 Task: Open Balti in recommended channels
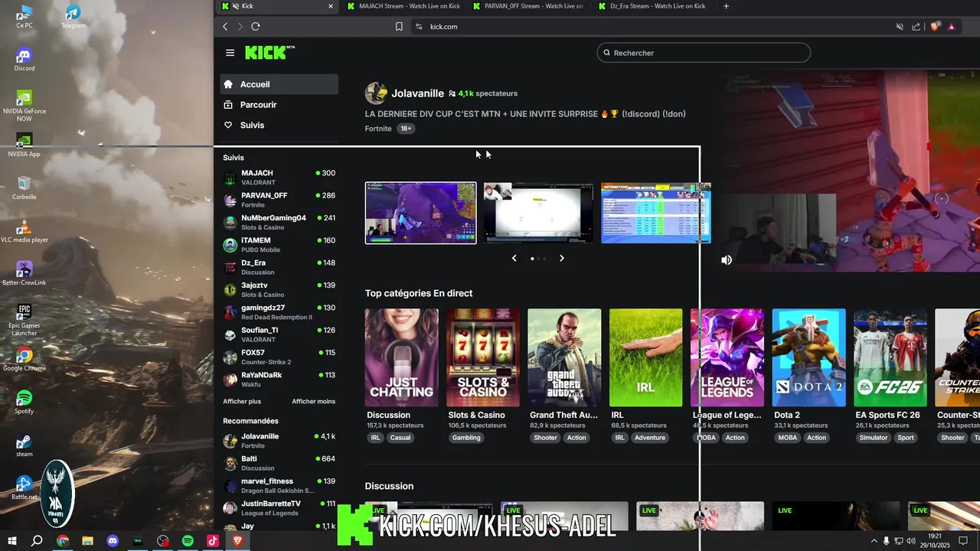tap(279, 463)
